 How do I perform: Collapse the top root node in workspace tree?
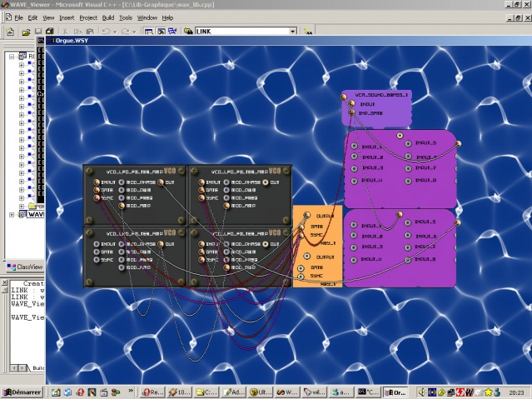(12, 57)
